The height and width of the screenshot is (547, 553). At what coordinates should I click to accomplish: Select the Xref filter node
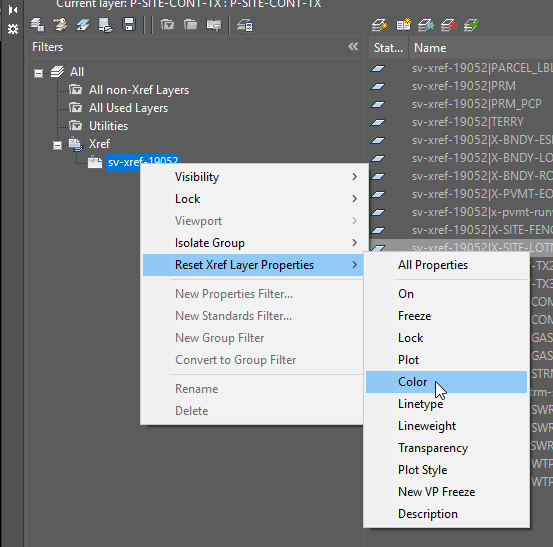pyautogui.click(x=99, y=144)
